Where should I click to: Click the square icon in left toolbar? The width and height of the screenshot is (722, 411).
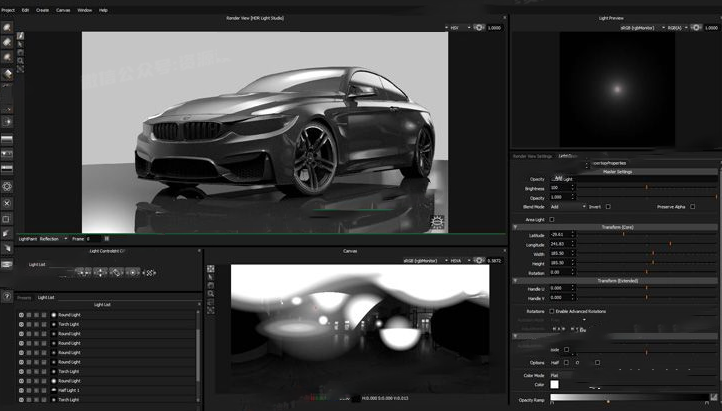point(7,218)
